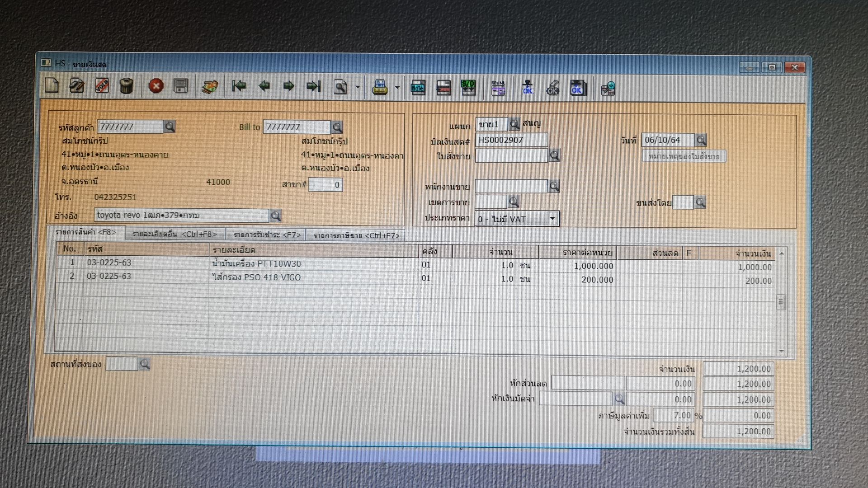The image size is (868, 488).
Task: Click the bill number field HS0002907
Action: (512, 140)
